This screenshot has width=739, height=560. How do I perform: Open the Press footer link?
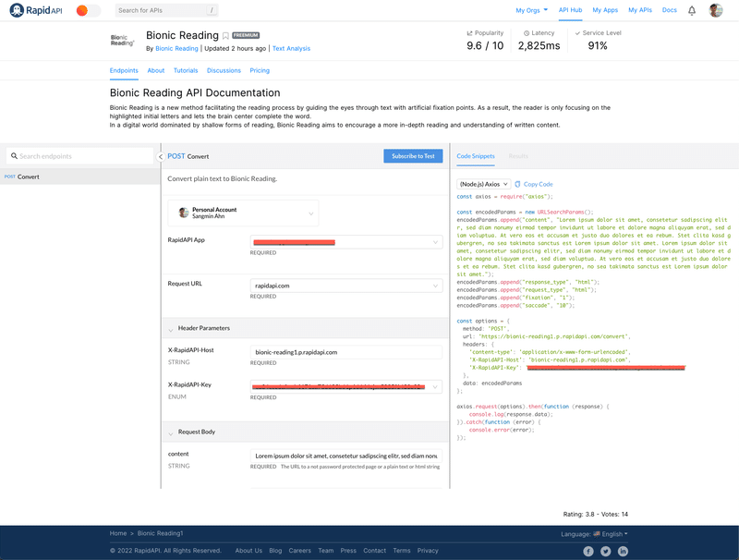pyautogui.click(x=348, y=551)
